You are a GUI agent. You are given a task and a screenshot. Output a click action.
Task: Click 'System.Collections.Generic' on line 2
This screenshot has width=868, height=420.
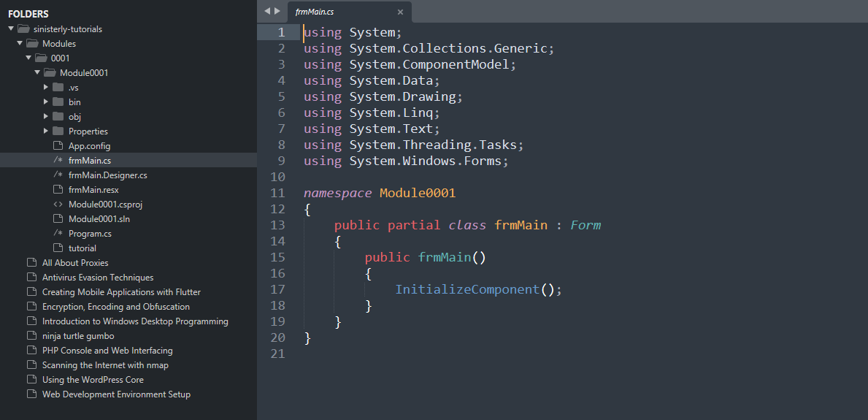click(448, 48)
